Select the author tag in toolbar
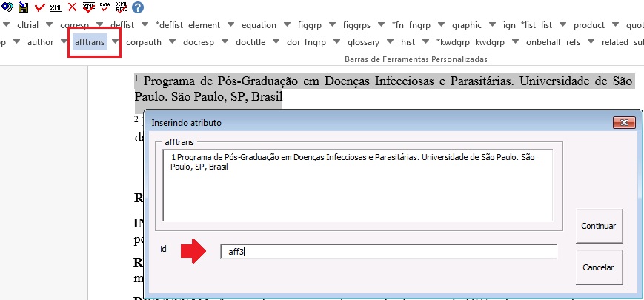The width and height of the screenshot is (644, 300). 40,42
